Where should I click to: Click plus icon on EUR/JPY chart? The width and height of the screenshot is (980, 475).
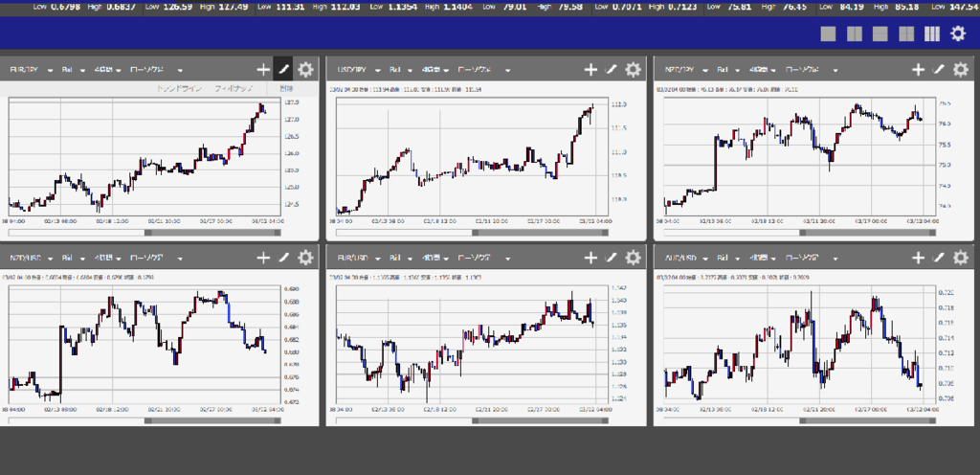pyautogui.click(x=263, y=69)
